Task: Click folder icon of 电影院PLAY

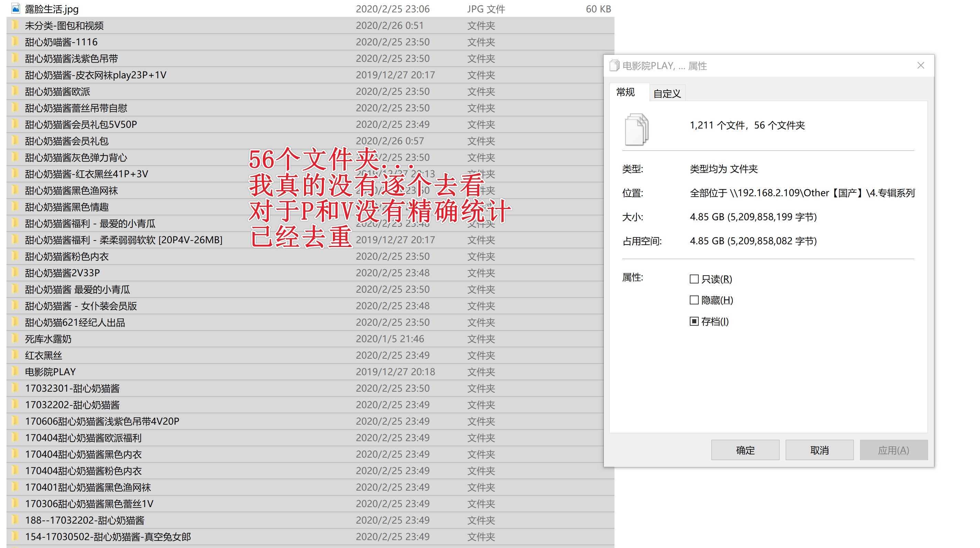Action: [15, 371]
